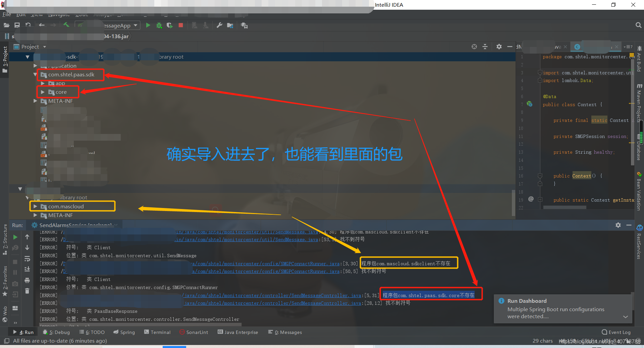
Task: Start debugging with the bug icon
Action: [159, 25]
